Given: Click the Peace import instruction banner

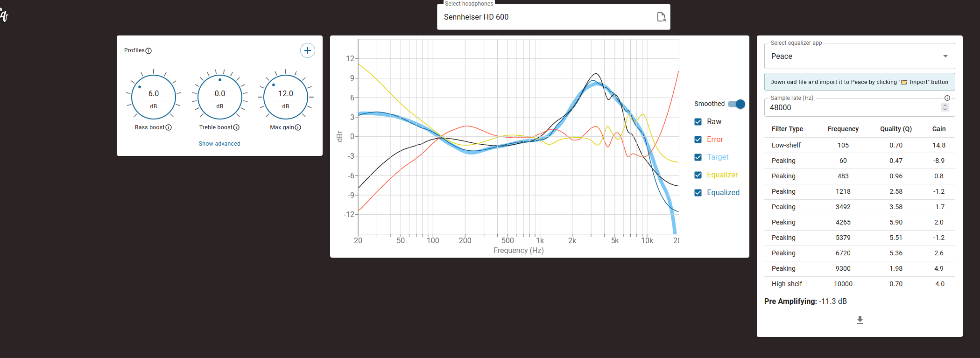Looking at the screenshot, I should coord(860,82).
